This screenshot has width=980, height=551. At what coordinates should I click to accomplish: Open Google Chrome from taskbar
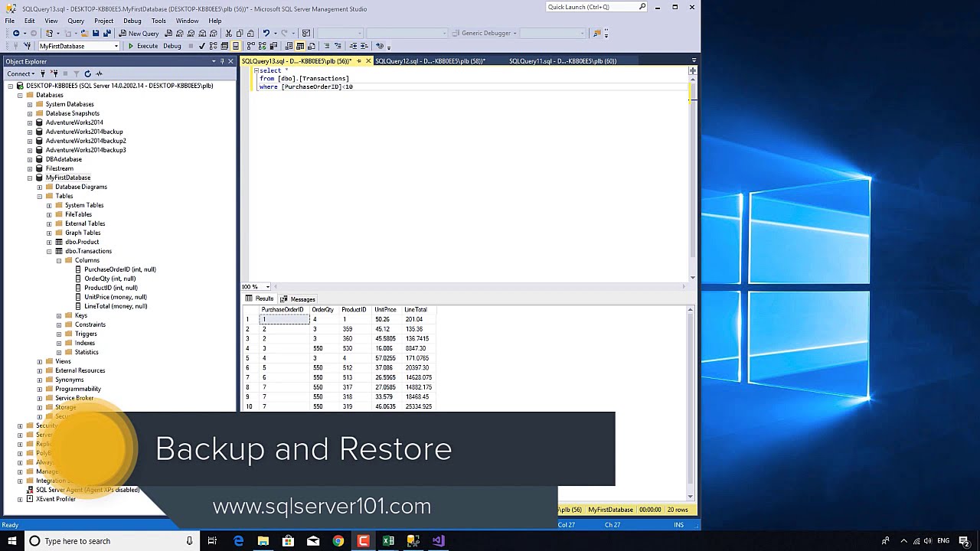(x=338, y=541)
